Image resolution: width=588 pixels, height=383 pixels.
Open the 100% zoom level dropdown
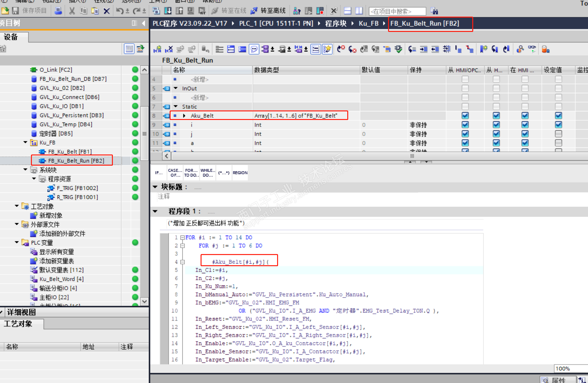[x=571, y=369]
